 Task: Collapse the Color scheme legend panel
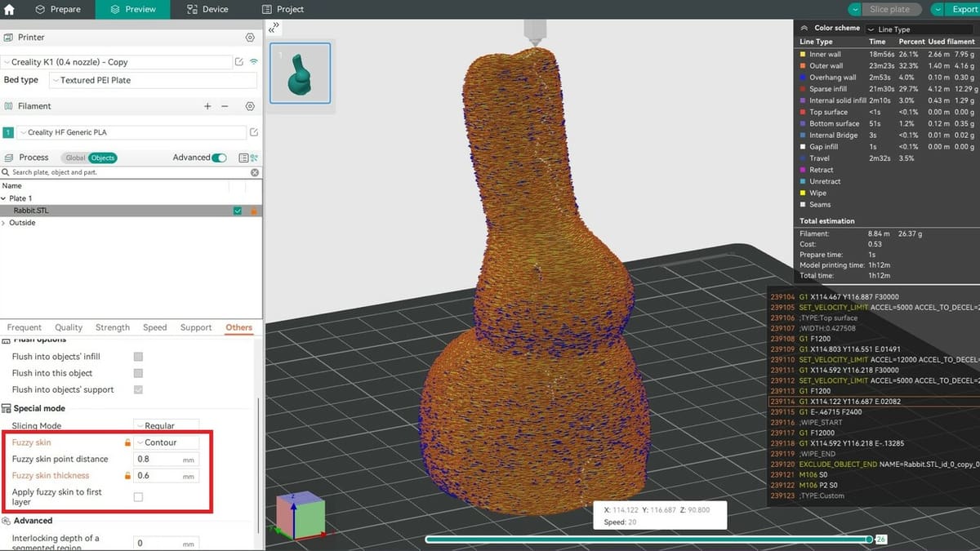(804, 28)
